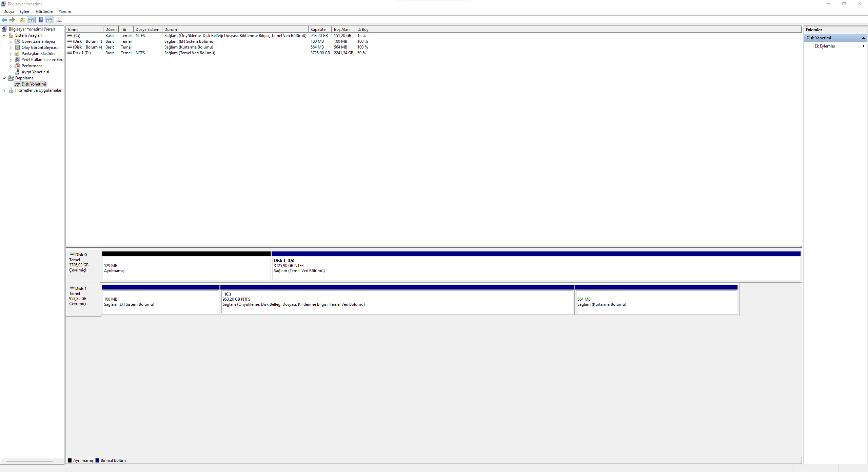
Task: Click the 953,20 GB capacity cell
Action: [x=319, y=36]
